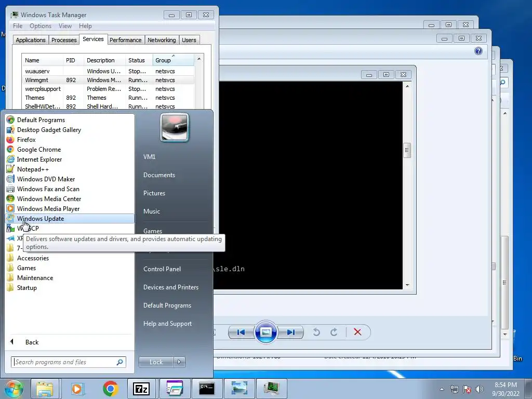The height and width of the screenshot is (399, 532).
Task: Open Control Panel from the Start menu
Action: coord(162,269)
